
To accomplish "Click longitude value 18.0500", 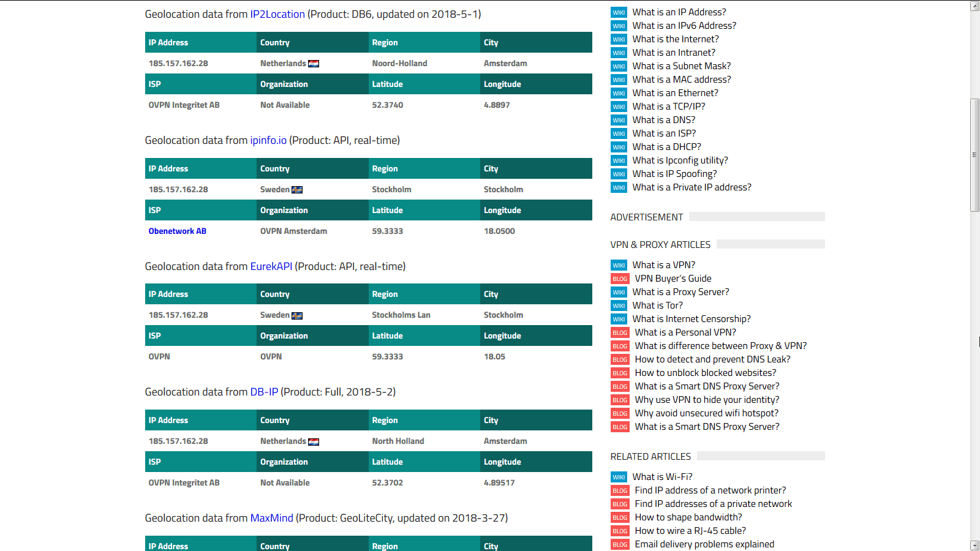I will 499,231.
